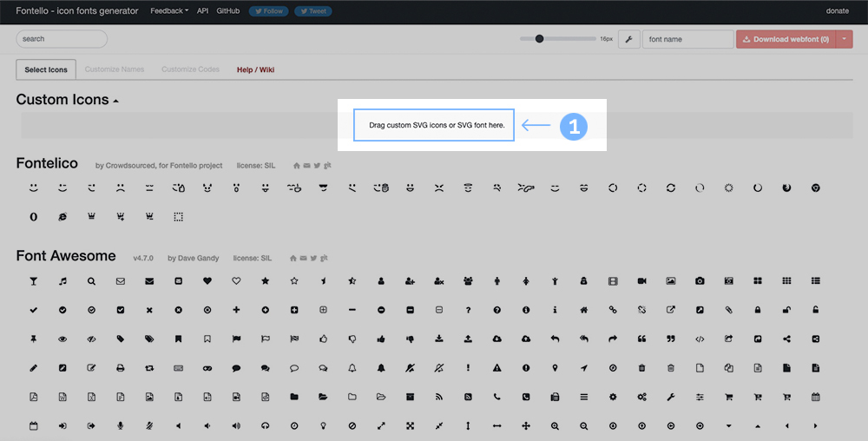Select the printer icon
This screenshot has width=868, height=441.
coord(121,368)
